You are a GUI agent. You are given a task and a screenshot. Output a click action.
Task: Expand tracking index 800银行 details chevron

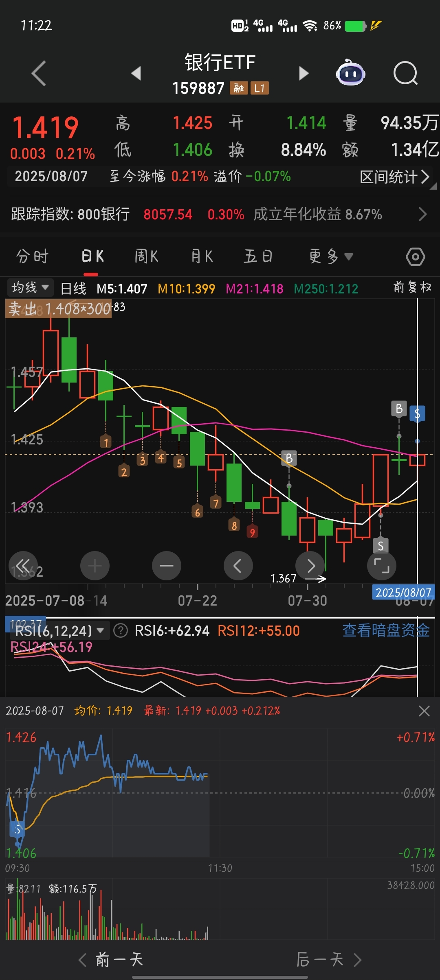[x=422, y=214]
